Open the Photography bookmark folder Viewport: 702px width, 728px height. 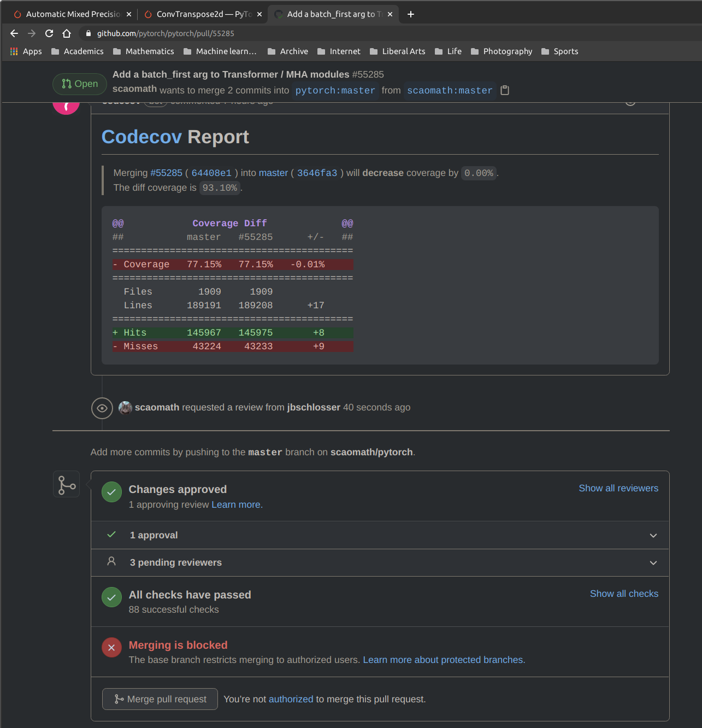(501, 51)
